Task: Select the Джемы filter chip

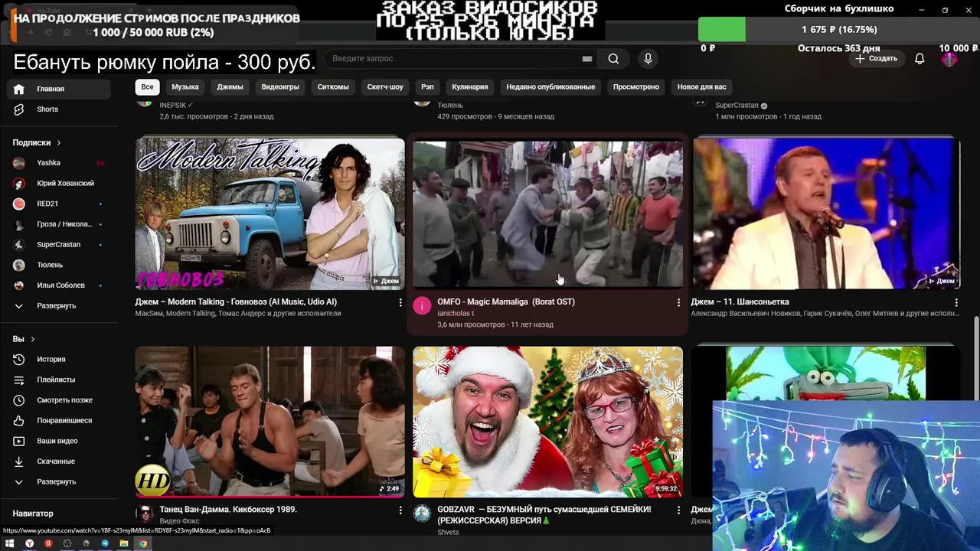Action: pos(230,87)
